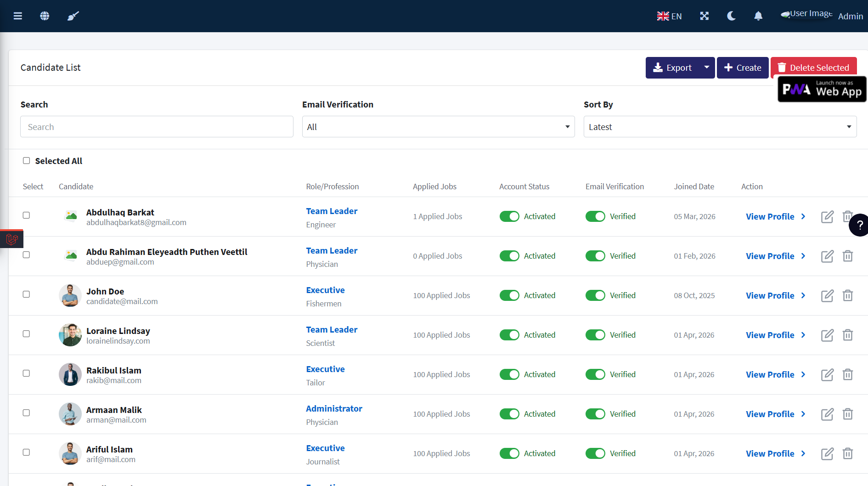Toggle Abdulhaq Barkat's account status switch

[x=509, y=217]
